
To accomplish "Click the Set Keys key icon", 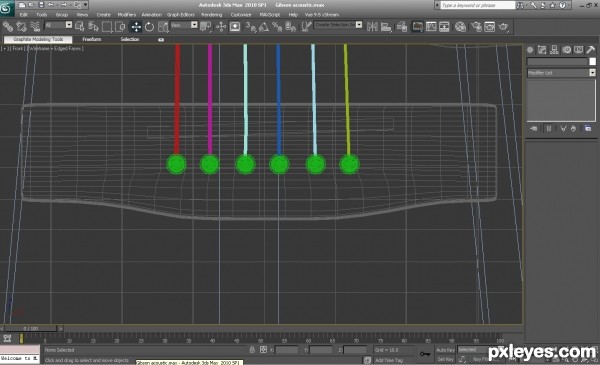I will pyautogui.click(x=424, y=354).
